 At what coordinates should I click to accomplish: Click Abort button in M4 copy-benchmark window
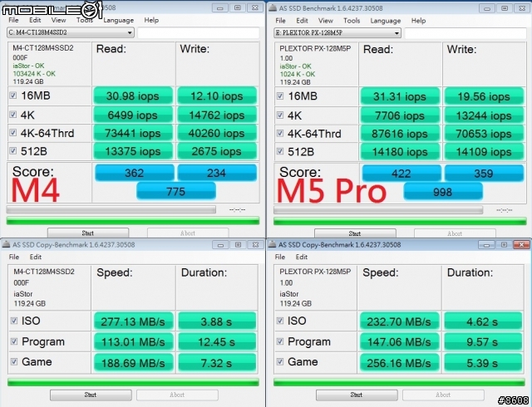177,395
